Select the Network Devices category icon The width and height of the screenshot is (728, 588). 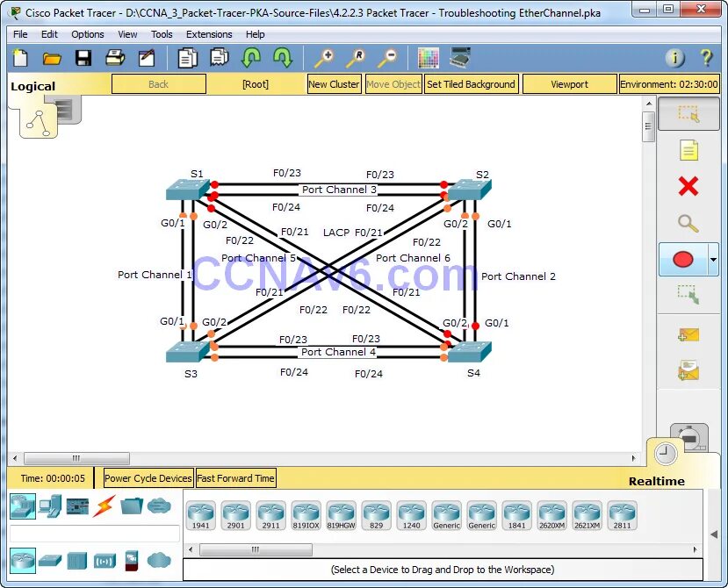23,506
